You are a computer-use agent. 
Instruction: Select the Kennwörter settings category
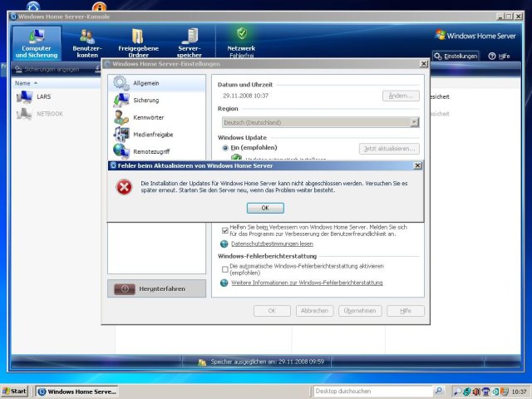coord(157,117)
